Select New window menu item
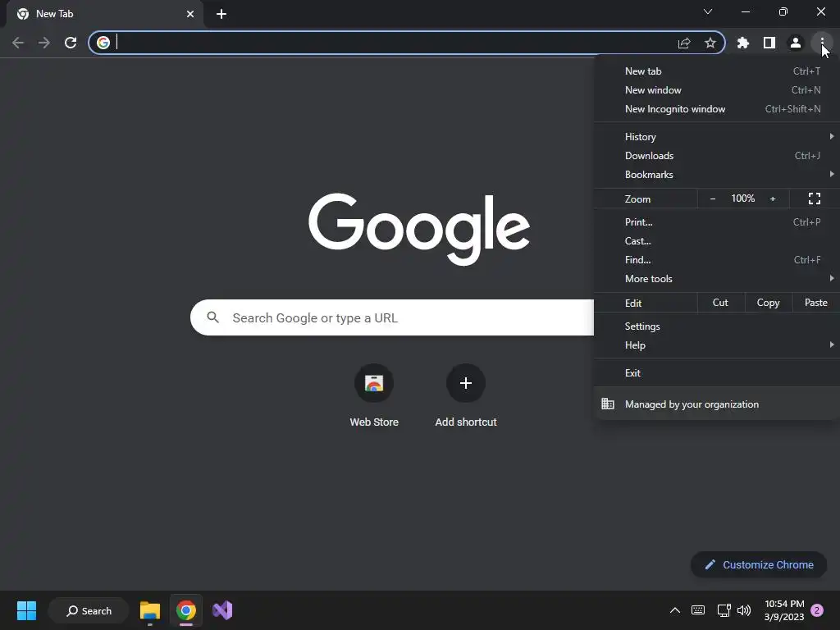 coord(717,90)
